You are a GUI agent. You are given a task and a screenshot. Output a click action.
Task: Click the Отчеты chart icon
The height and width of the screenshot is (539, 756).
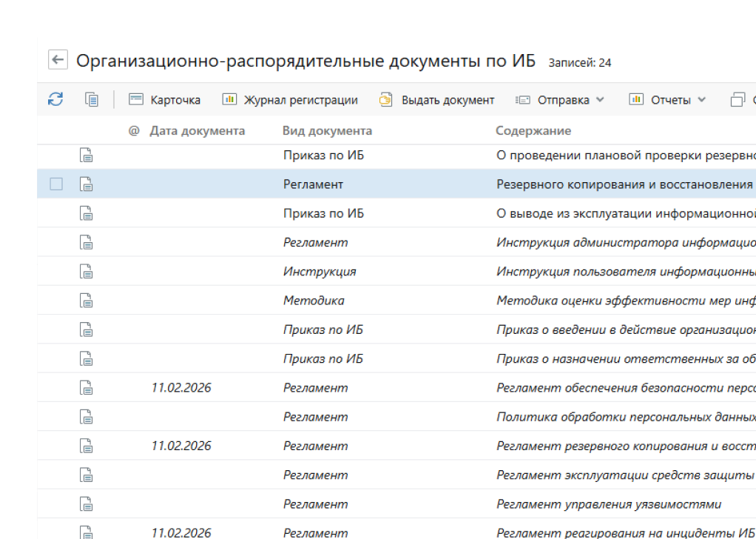click(636, 99)
